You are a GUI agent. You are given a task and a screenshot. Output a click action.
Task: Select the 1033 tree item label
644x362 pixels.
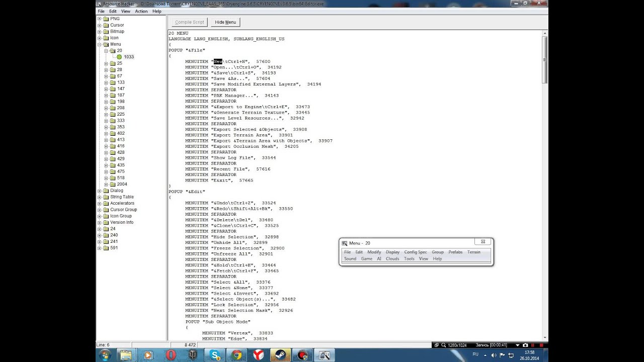tap(129, 57)
